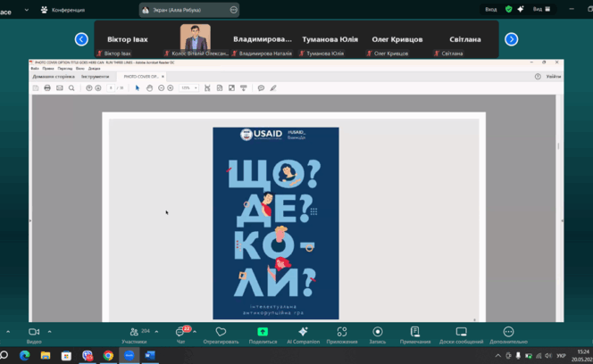Open the Reactions heart icon
593x364 pixels.
tap(221, 333)
